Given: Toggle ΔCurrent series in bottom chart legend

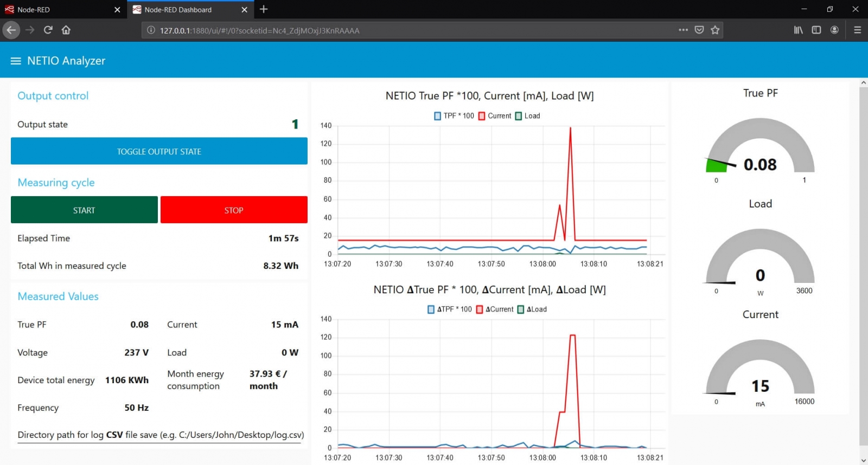Looking at the screenshot, I should point(495,309).
